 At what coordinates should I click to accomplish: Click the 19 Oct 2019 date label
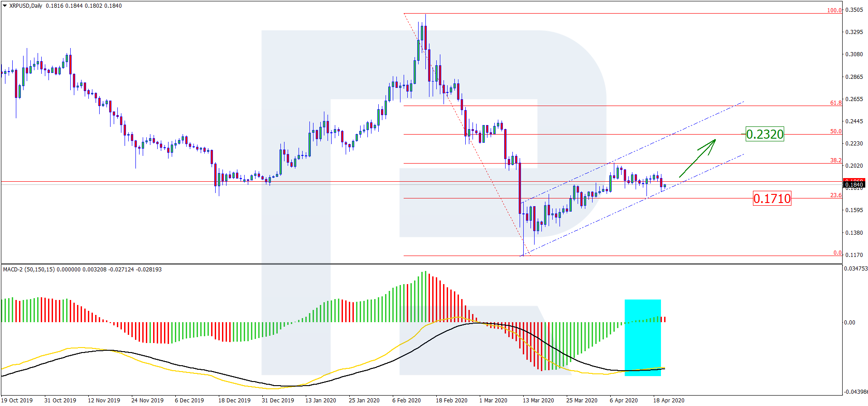(17, 400)
